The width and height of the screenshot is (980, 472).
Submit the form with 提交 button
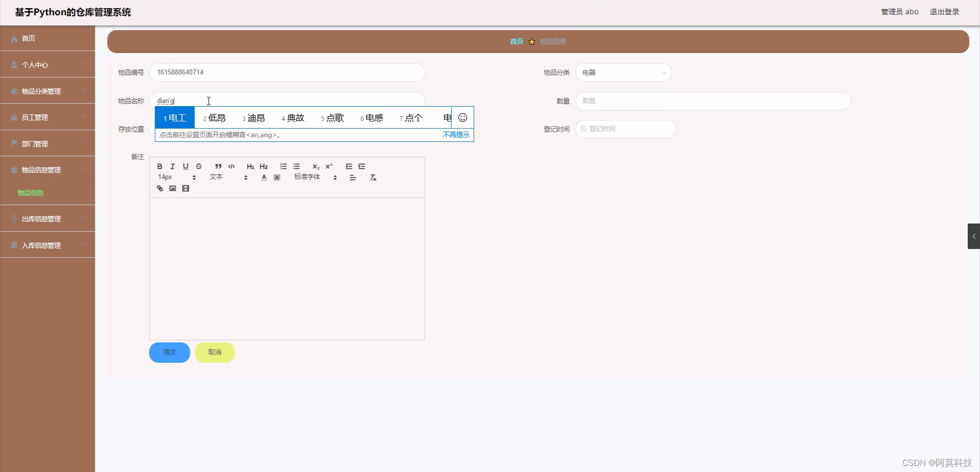[x=169, y=352]
